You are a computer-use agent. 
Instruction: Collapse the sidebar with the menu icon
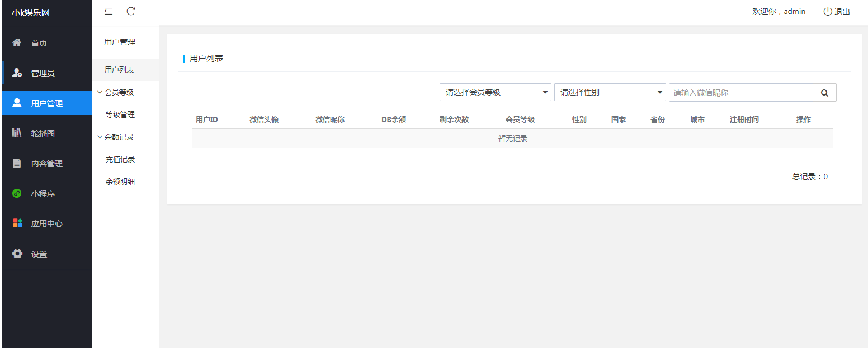pyautogui.click(x=108, y=11)
